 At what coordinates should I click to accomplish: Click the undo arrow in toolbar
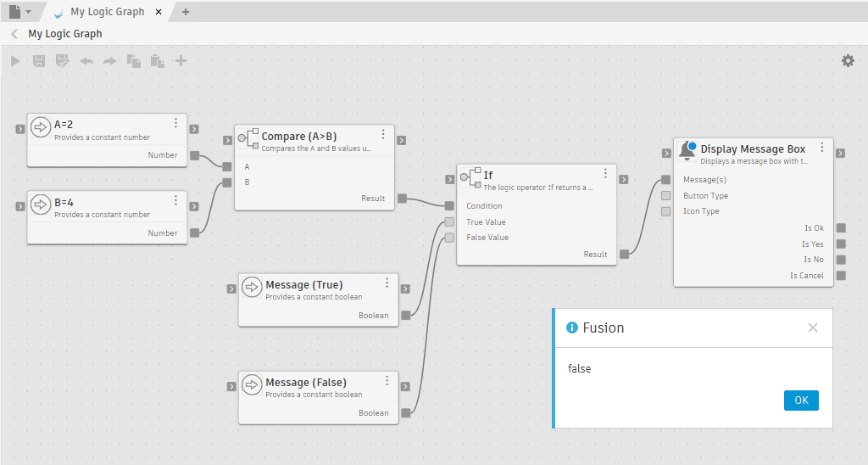tap(86, 61)
